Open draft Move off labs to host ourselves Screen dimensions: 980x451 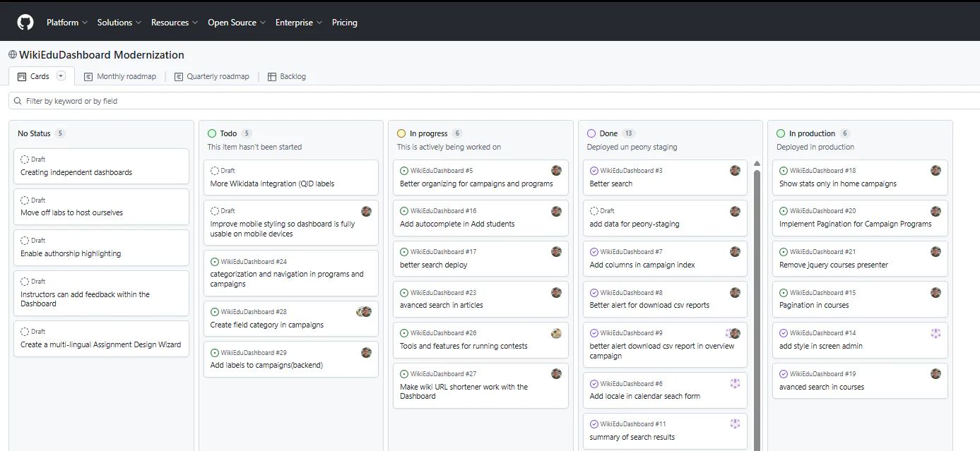(71, 212)
